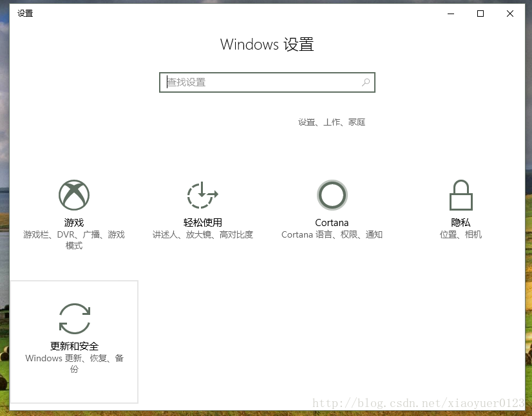Click 游戏栏、DVR、广播、游戏模式 description text
Screen dimensions: 532x416
pyautogui.click(x=74, y=240)
